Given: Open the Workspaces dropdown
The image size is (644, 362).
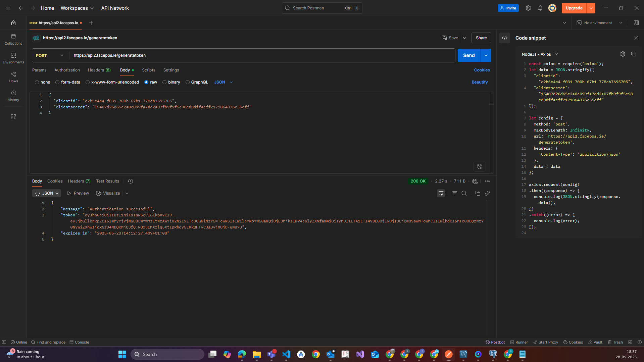Looking at the screenshot, I should [77, 8].
